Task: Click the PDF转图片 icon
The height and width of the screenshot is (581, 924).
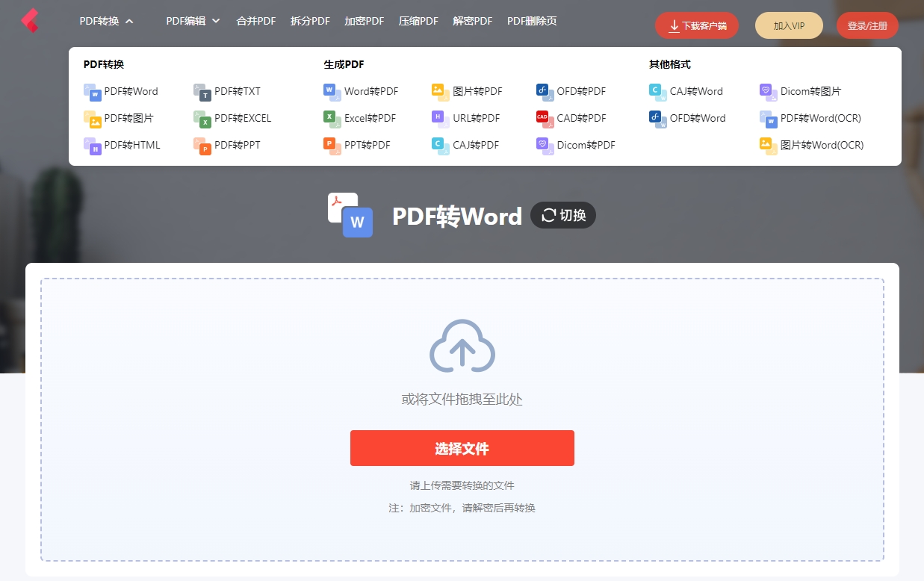Action: pos(92,119)
